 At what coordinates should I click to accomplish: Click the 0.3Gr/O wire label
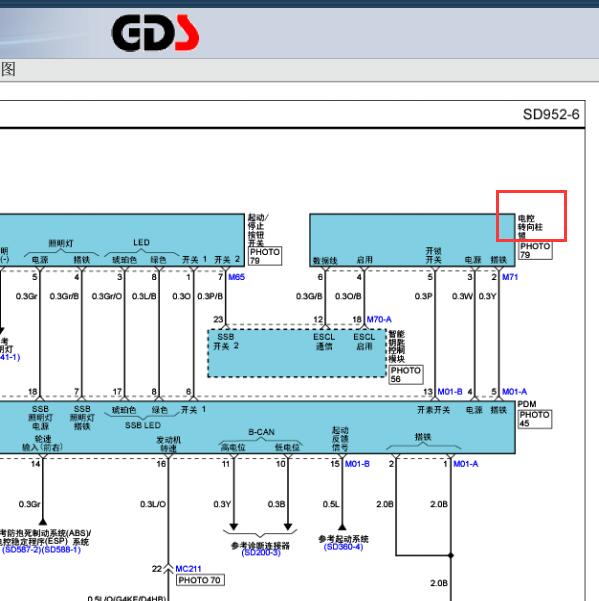pos(107,296)
